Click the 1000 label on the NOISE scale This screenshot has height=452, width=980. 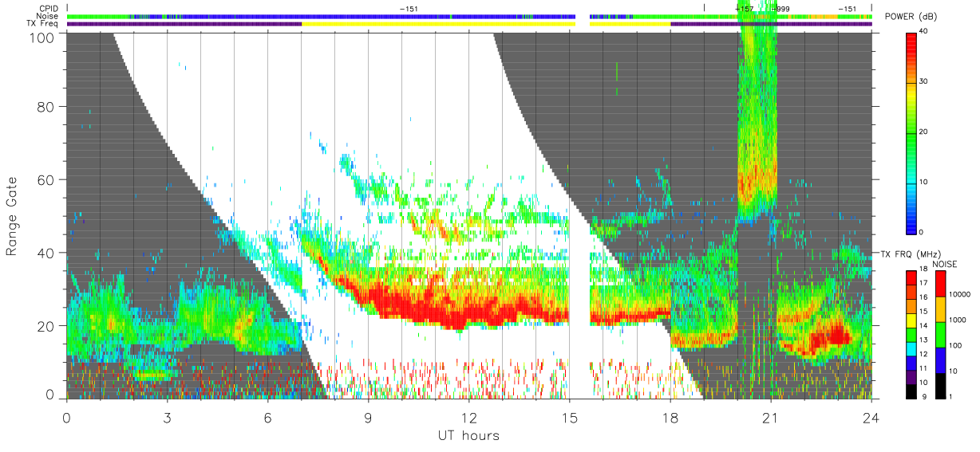coord(958,320)
